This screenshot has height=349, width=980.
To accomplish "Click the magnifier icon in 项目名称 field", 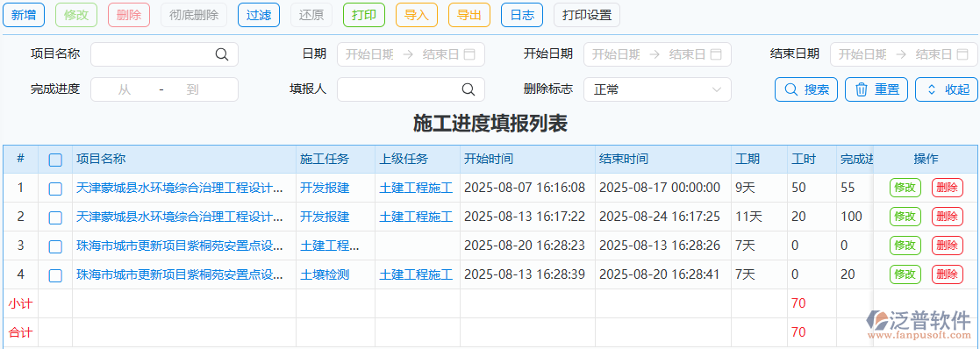I will click(222, 54).
